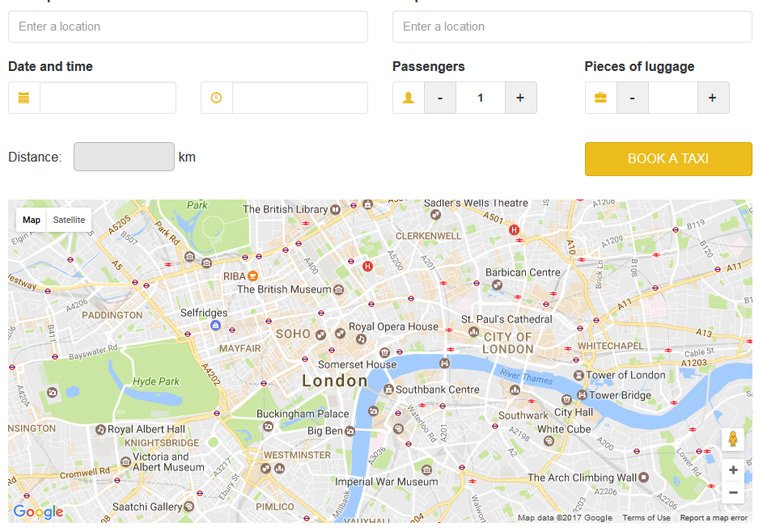Click the passengers count field
Screen dimensions: 763x529
tap(480, 98)
